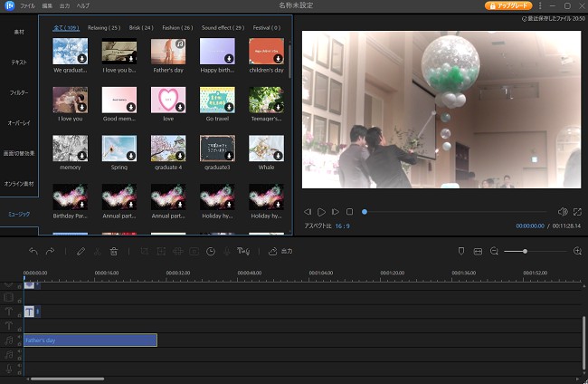Download the children's day music track
The width and height of the screenshot is (588, 384).
click(x=279, y=58)
